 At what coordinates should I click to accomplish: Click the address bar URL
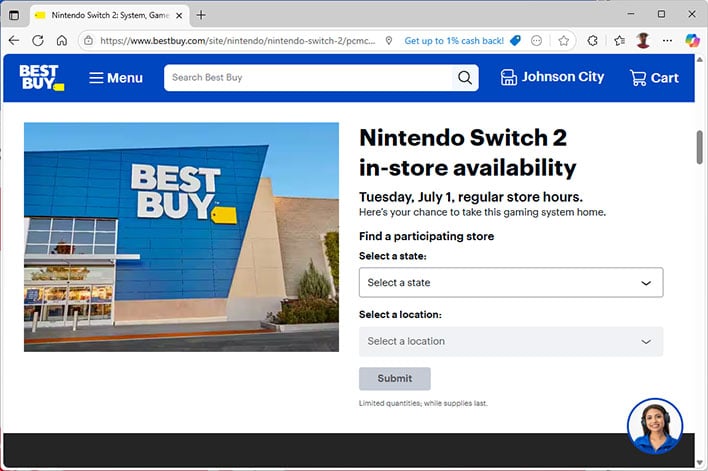238,41
